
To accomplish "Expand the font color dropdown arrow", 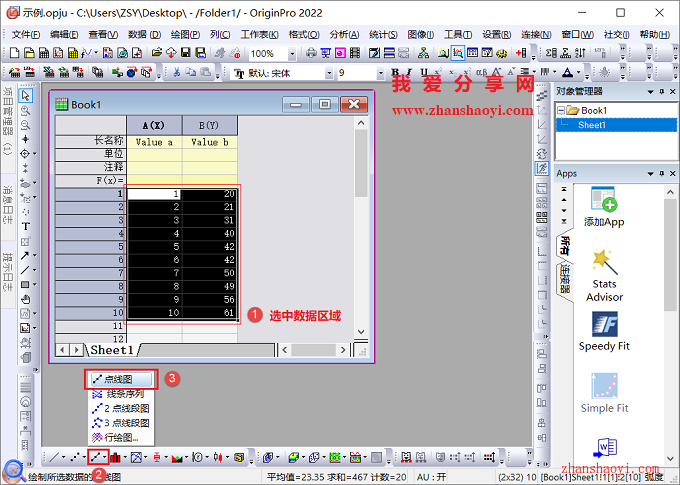I will (578, 72).
